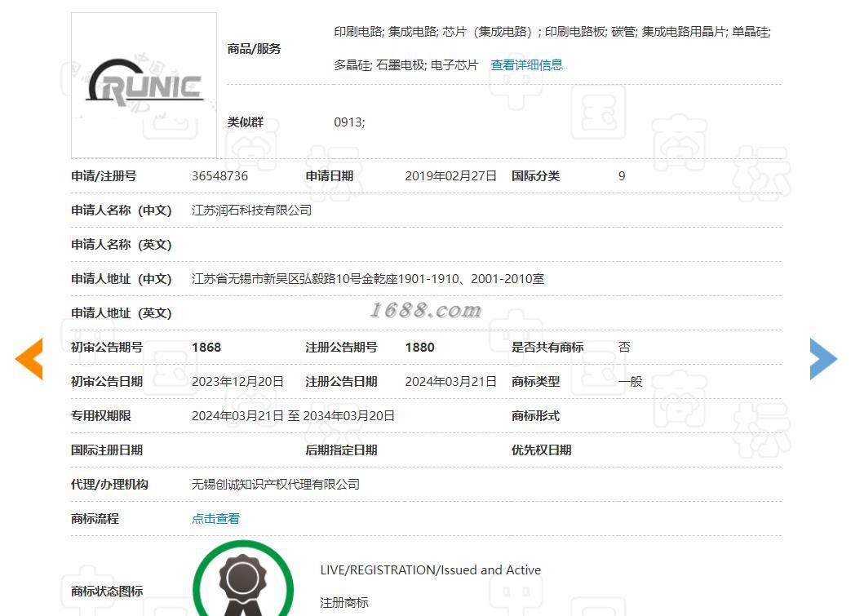Select 注册商标 status text
Viewport: 851px width, 616px height.
[x=344, y=602]
